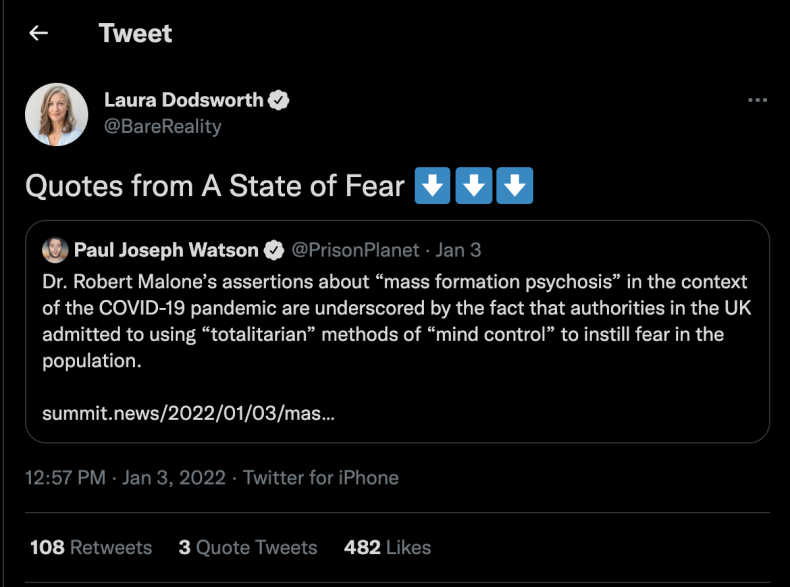View the 482 Likes list

click(387, 547)
